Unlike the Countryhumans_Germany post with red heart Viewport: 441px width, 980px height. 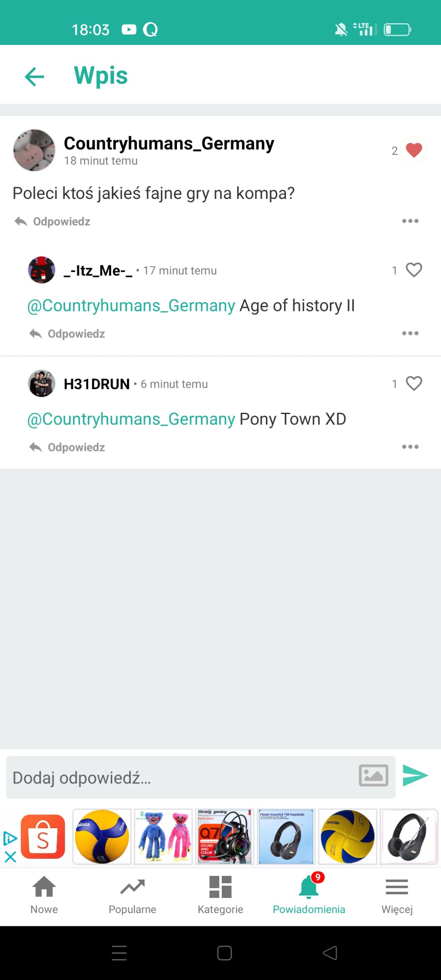point(414,150)
